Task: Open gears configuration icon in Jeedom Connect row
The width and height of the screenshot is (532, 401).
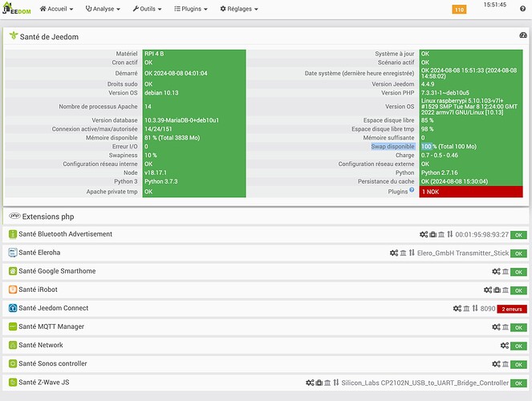Action: [457, 309]
